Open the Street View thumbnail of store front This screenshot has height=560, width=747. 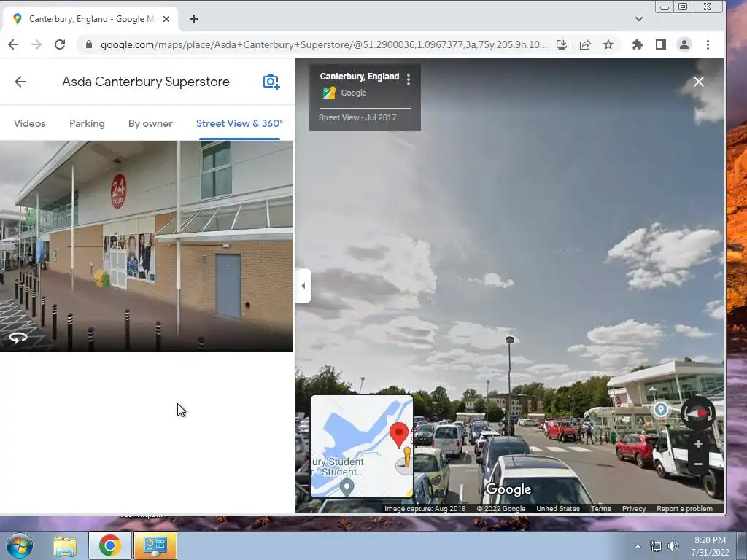(146, 246)
